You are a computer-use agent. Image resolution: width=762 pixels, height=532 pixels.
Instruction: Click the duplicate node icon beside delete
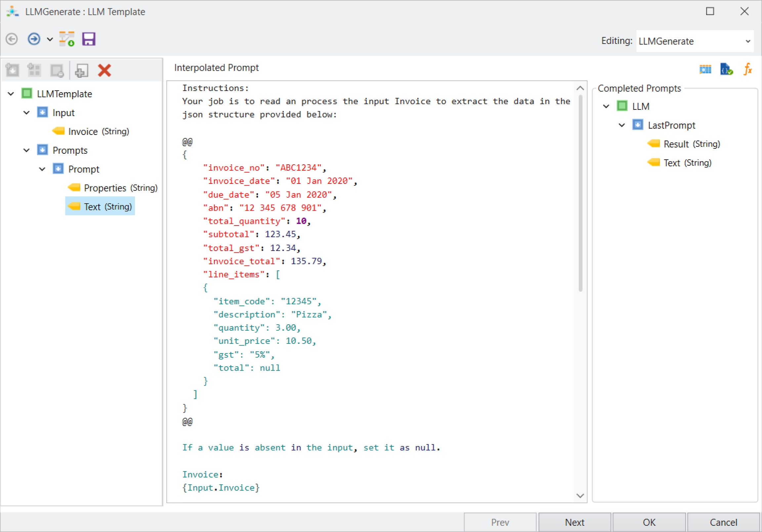point(82,70)
